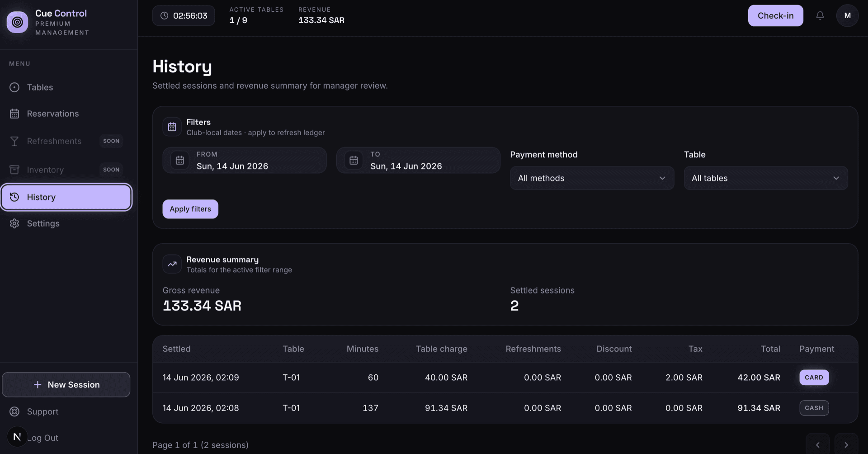Viewport: 868px width, 454px height.
Task: Go to the previous page arrow
Action: pyautogui.click(x=817, y=445)
